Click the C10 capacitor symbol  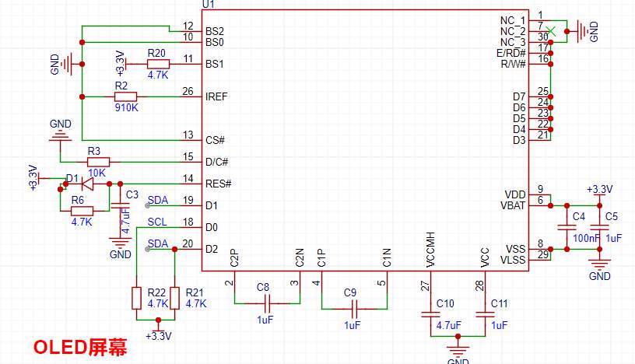pyautogui.click(x=430, y=314)
